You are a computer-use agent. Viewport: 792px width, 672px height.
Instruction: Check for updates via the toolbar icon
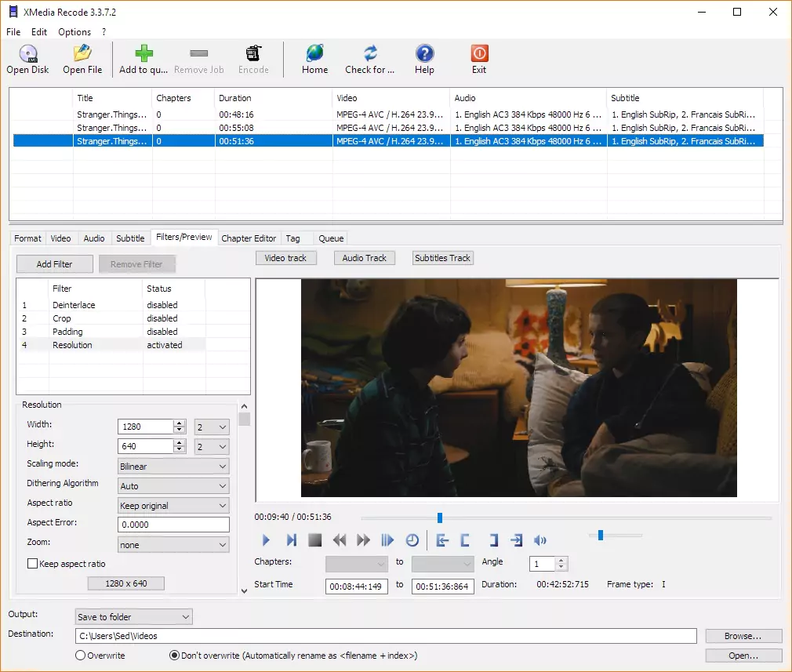click(369, 59)
